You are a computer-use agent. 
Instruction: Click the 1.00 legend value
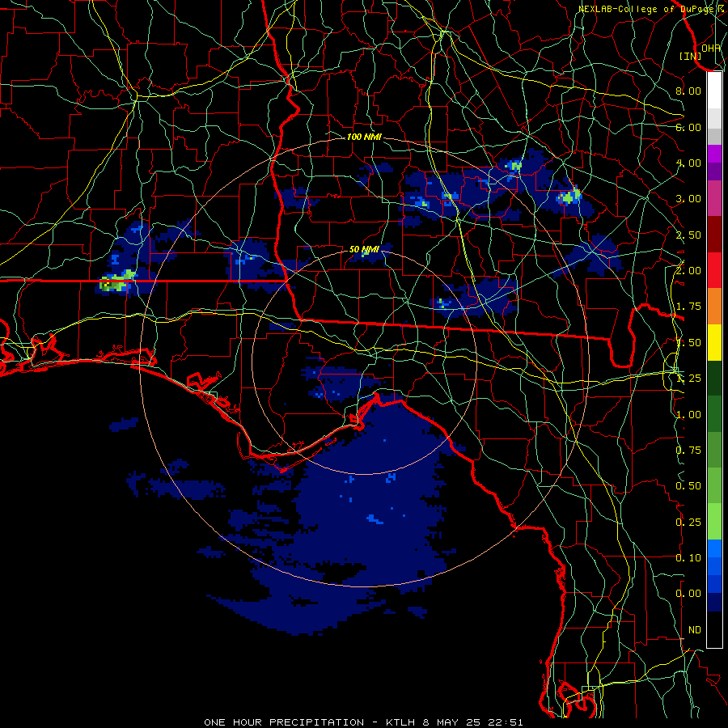click(688, 415)
